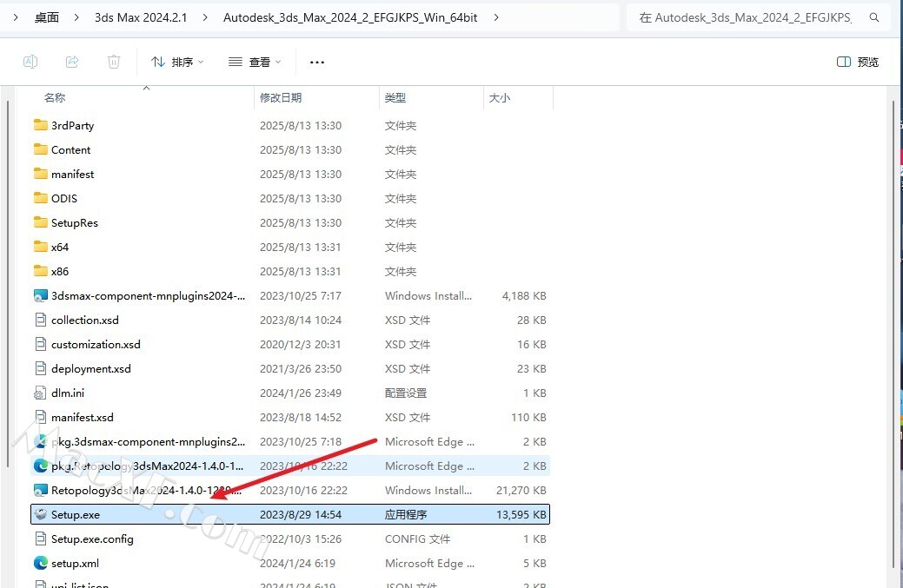The height and width of the screenshot is (588, 903).
Task: Click the Setup.exe application icon
Action: (40, 514)
